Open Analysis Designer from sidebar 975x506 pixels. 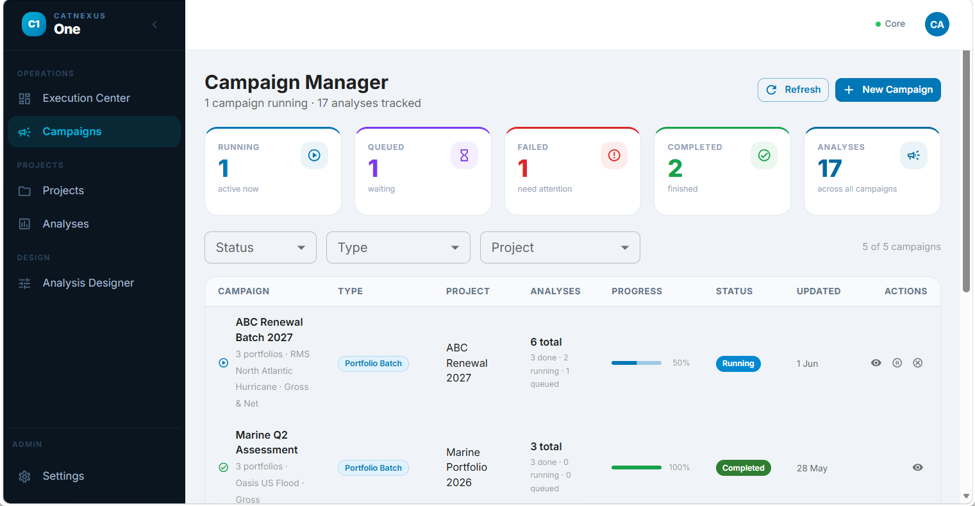pyautogui.click(x=95, y=283)
